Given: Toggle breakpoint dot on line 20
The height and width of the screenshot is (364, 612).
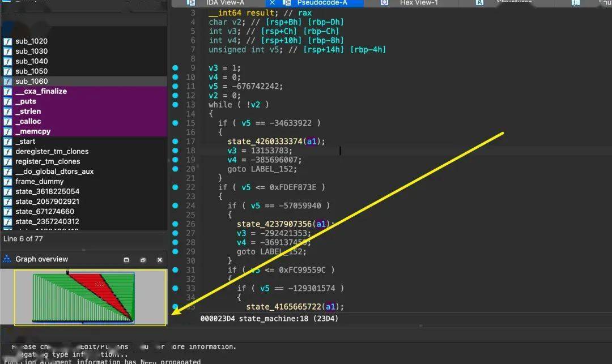Looking at the screenshot, I should click(x=175, y=169).
